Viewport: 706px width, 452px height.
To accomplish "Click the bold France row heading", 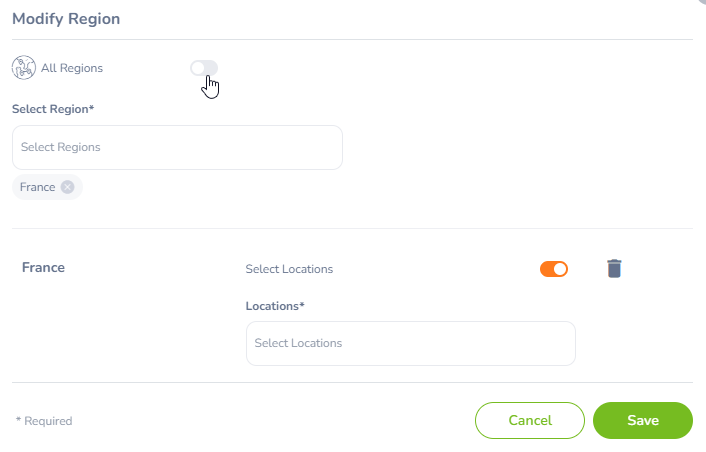I will (43, 267).
